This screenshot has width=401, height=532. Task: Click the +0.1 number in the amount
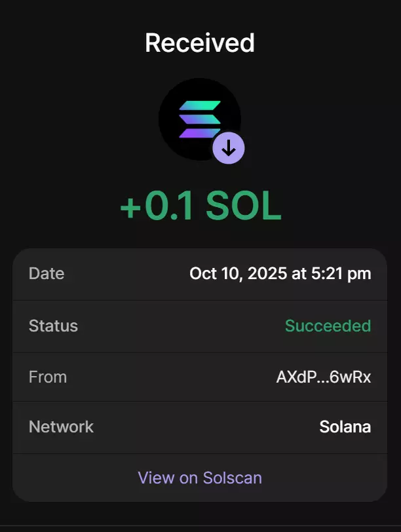pyautogui.click(x=159, y=207)
